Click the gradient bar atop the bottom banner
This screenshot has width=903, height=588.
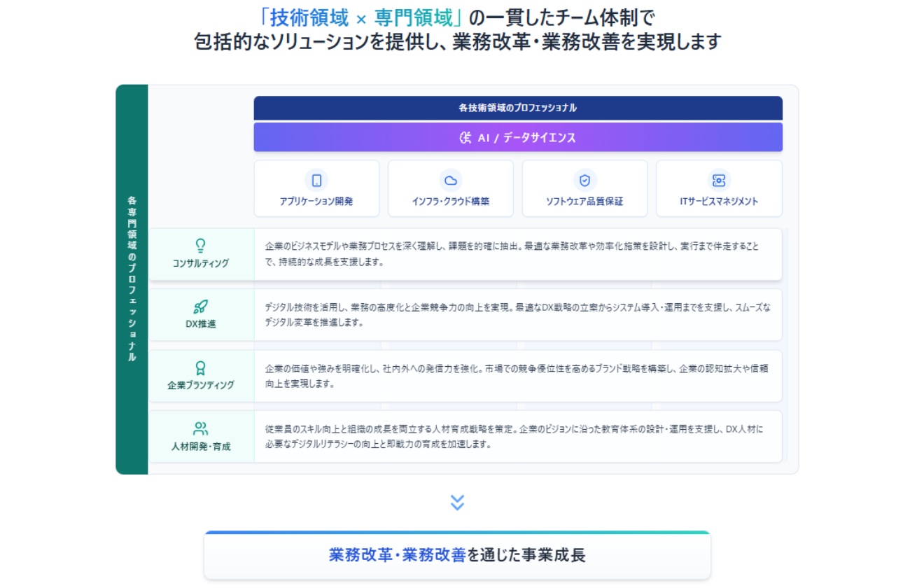tap(456, 532)
